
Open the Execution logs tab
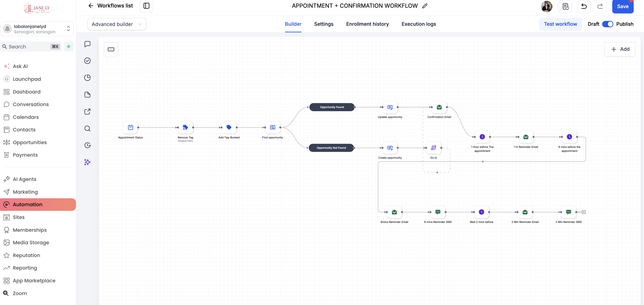419,24
